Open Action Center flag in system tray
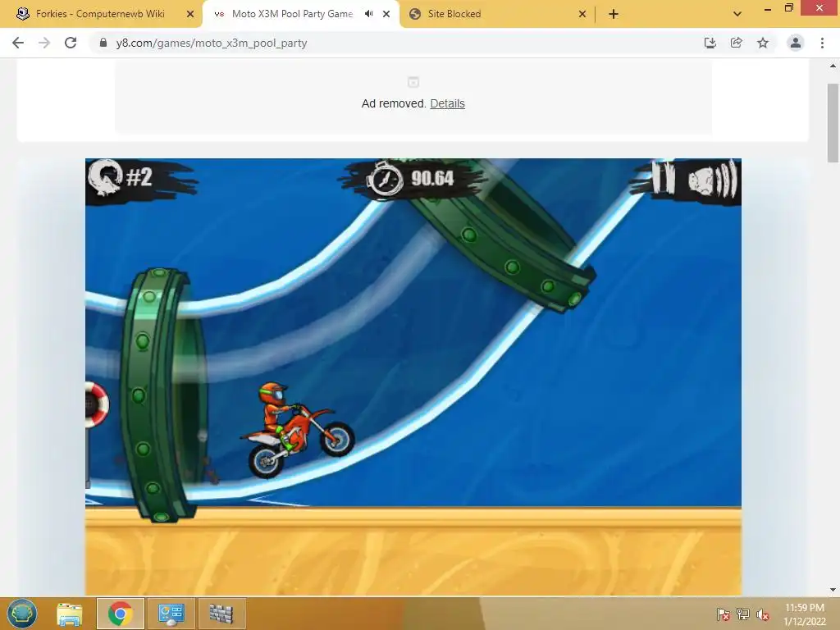 (724, 614)
